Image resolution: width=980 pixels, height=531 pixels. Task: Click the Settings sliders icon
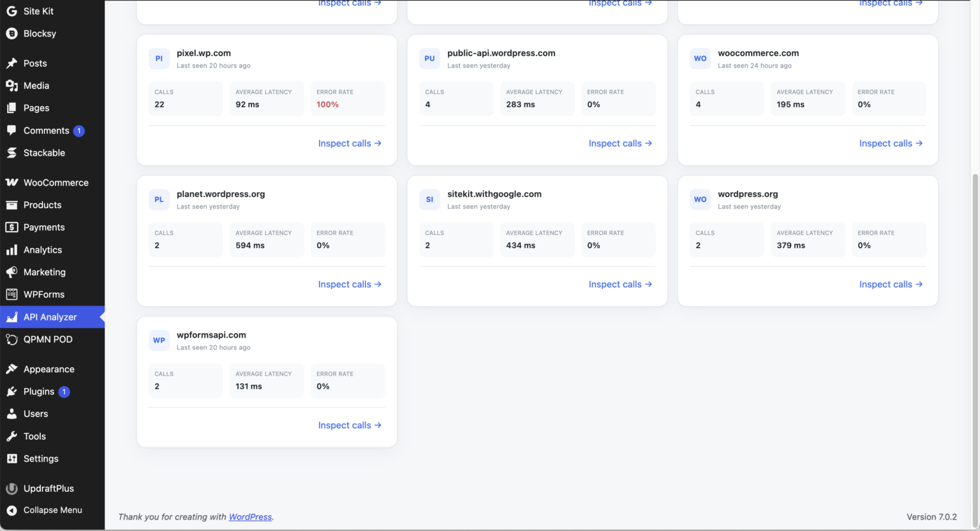[x=11, y=458]
